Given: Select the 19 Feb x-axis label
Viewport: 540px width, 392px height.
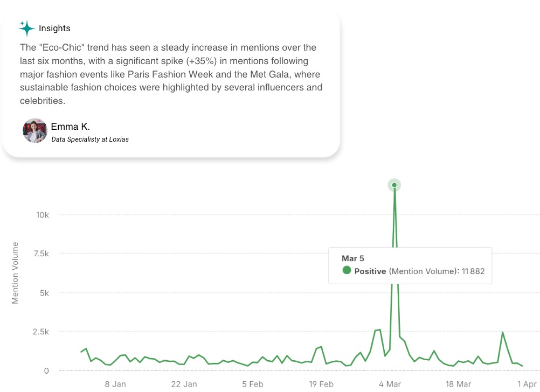Looking at the screenshot, I should (x=321, y=384).
